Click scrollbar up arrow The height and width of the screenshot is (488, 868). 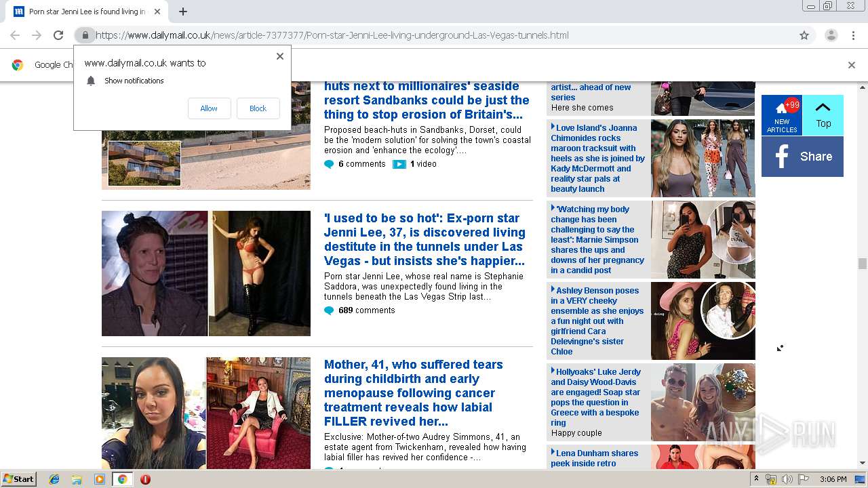pos(862,87)
